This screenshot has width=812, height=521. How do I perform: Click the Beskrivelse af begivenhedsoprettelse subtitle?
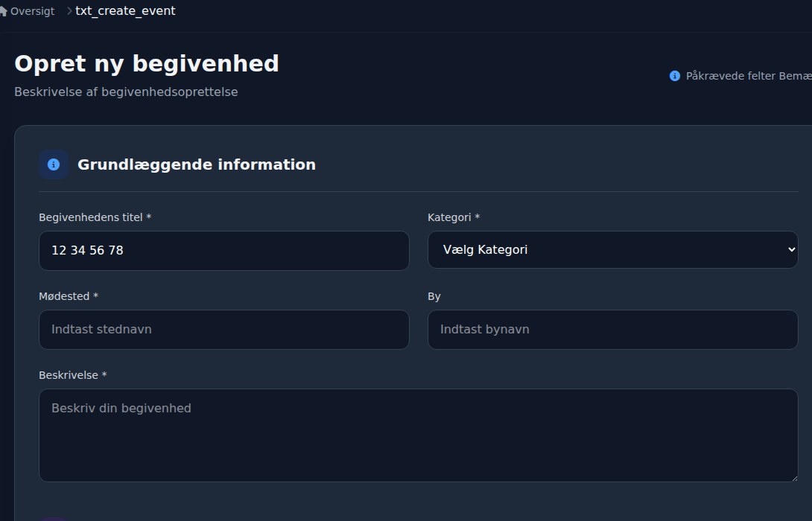tap(126, 92)
